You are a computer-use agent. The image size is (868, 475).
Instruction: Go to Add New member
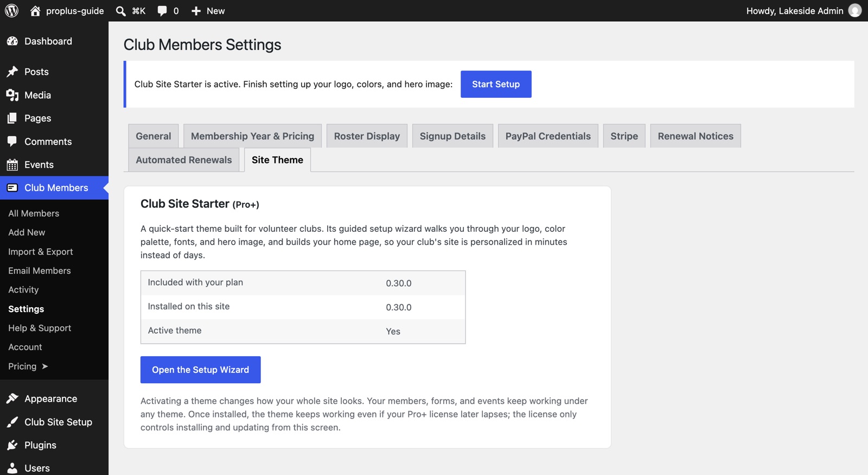27,232
